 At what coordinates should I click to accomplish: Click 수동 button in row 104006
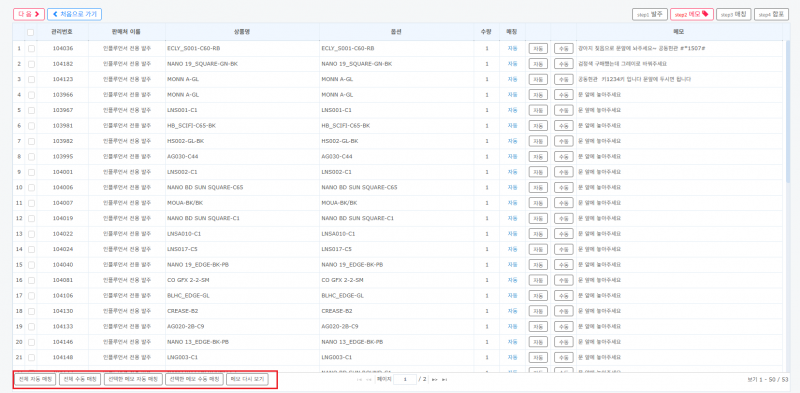564,187
